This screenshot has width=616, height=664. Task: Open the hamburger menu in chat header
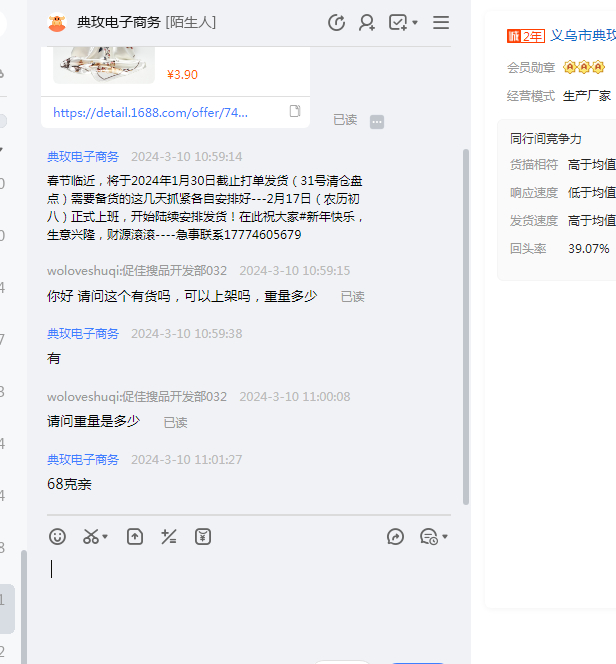[441, 22]
